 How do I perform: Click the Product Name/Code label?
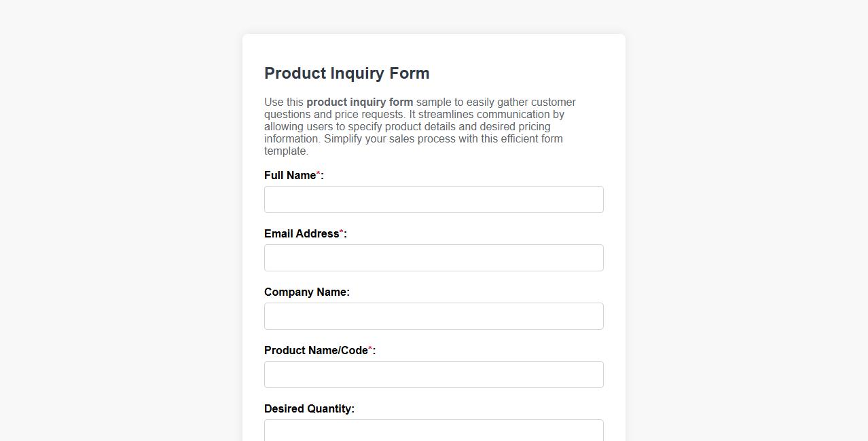(315, 350)
